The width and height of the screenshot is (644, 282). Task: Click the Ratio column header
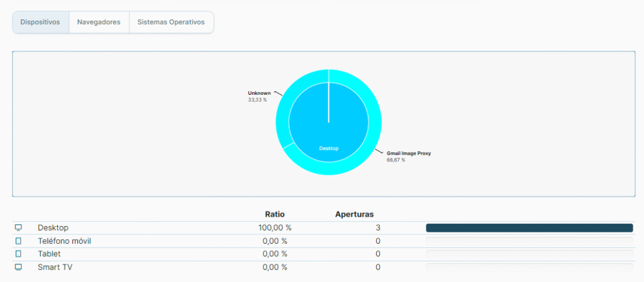point(275,214)
